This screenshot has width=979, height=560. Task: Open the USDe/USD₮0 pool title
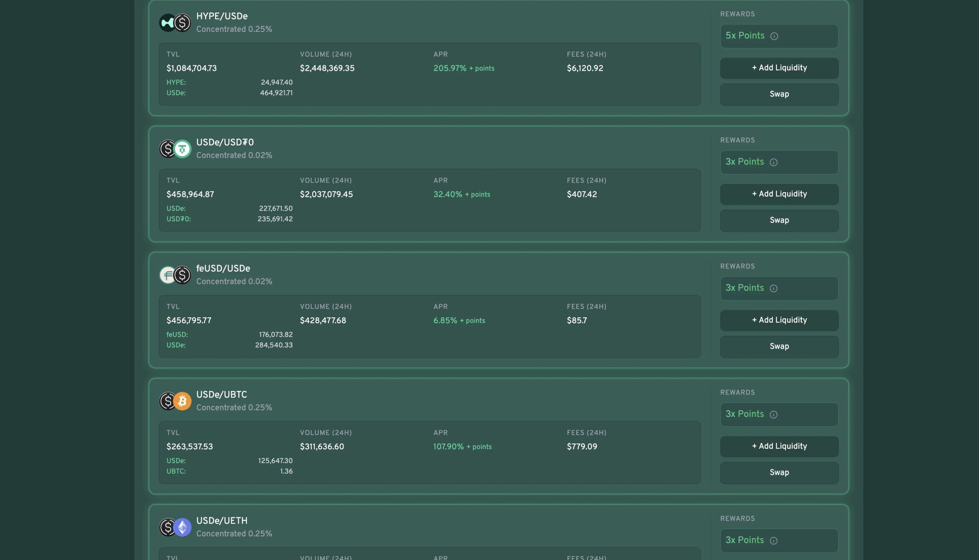tap(225, 143)
